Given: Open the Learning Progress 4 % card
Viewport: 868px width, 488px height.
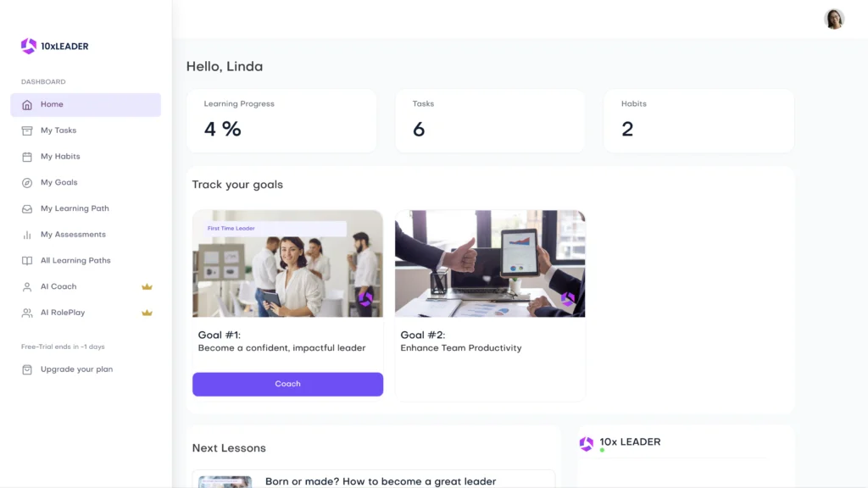Looking at the screenshot, I should pos(281,120).
